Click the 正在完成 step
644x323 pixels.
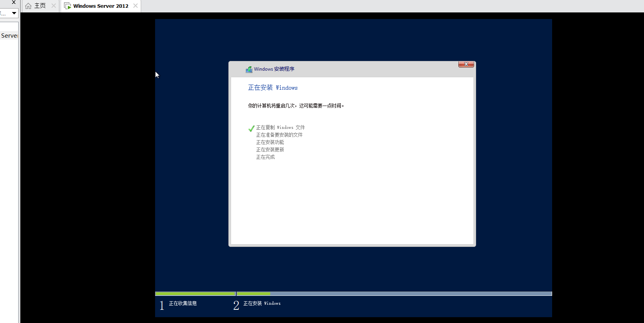[x=265, y=157]
